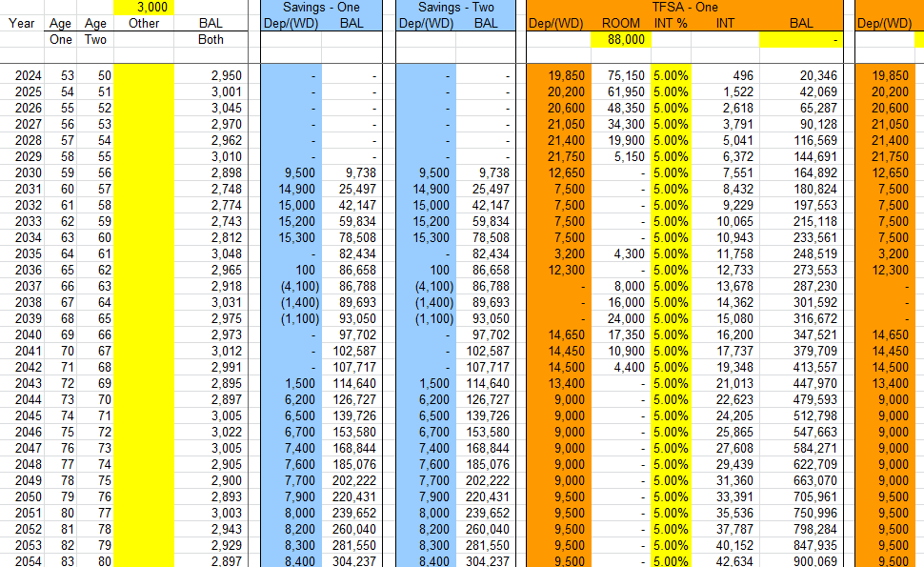924x567 pixels.
Task: Select the 75,150 ROOM cell for 2024
Action: pos(623,75)
